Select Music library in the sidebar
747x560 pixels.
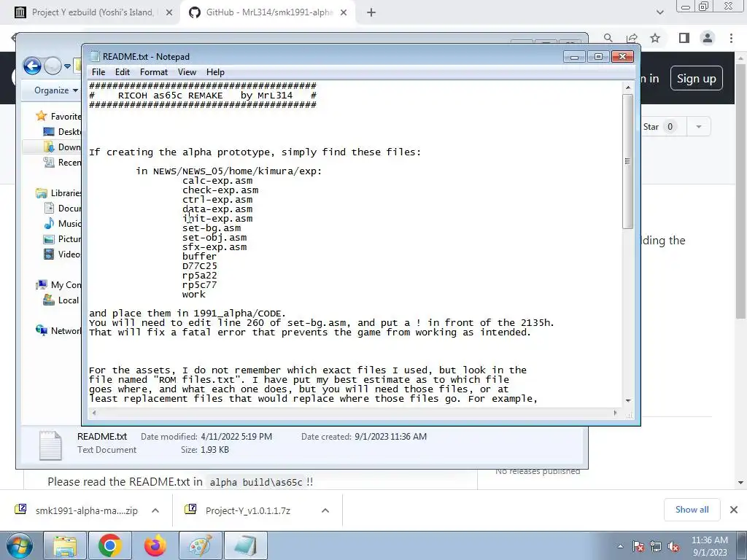62,223
